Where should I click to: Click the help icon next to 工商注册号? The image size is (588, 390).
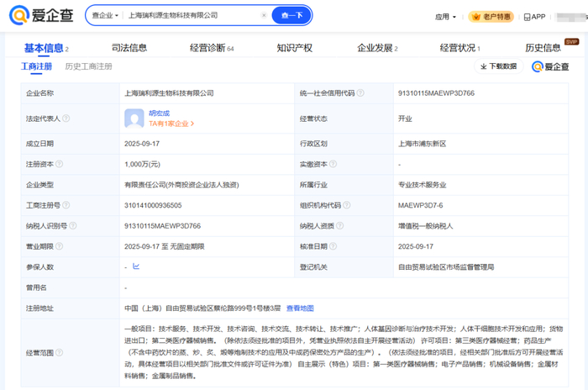(x=66, y=205)
